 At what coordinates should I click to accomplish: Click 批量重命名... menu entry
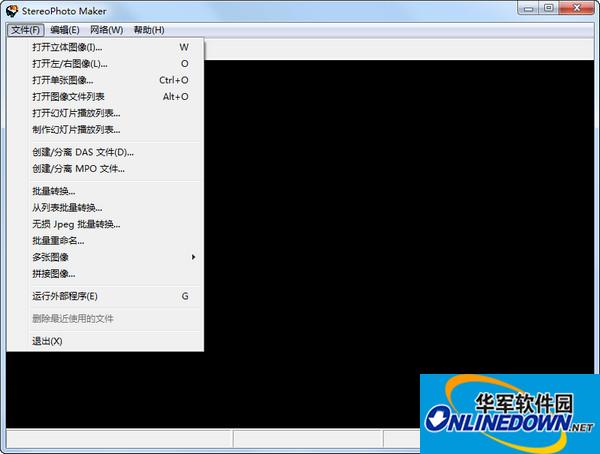tap(105, 240)
